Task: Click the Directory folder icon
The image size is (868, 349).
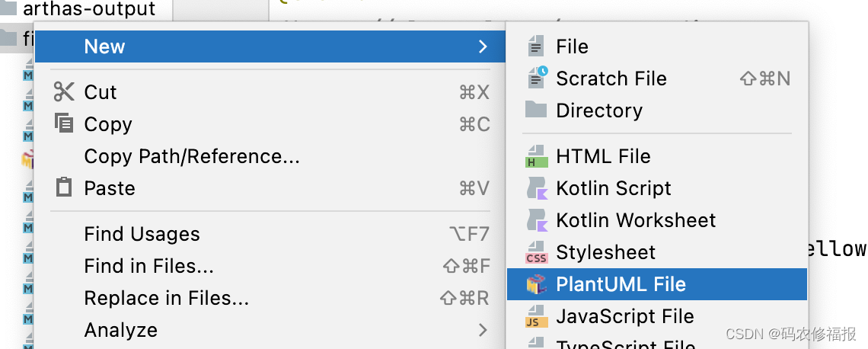Action: click(536, 110)
